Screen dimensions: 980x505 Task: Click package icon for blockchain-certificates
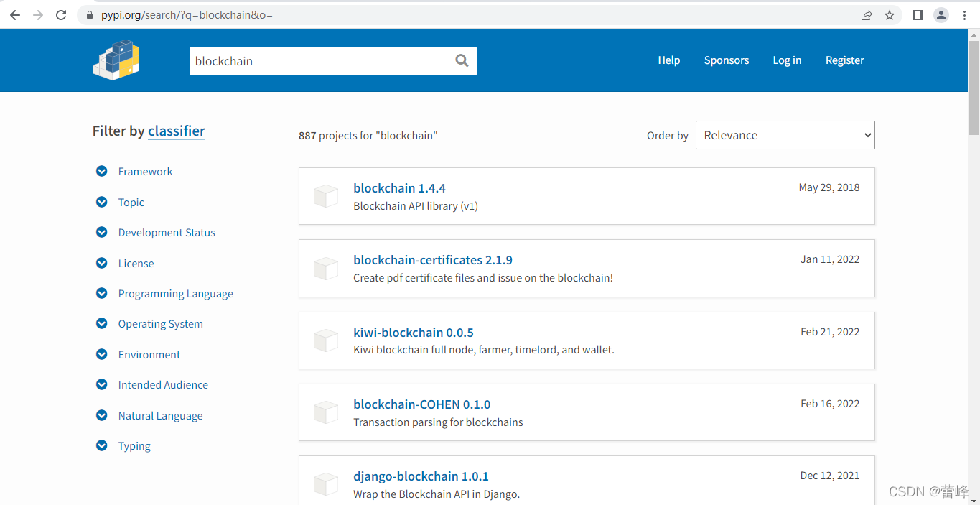coord(326,268)
